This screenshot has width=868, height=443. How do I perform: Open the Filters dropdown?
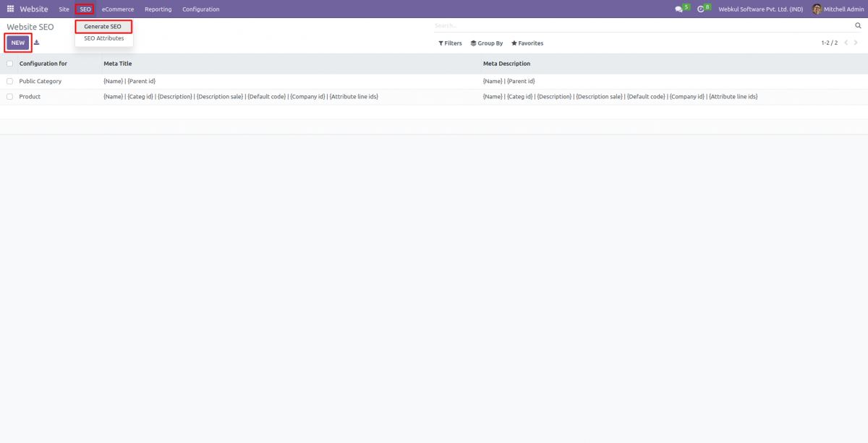click(449, 43)
